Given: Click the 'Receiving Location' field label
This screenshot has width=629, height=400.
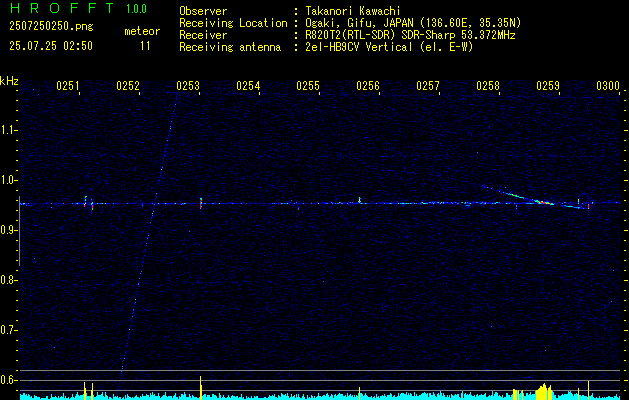Looking at the screenshot, I should tap(233, 23).
